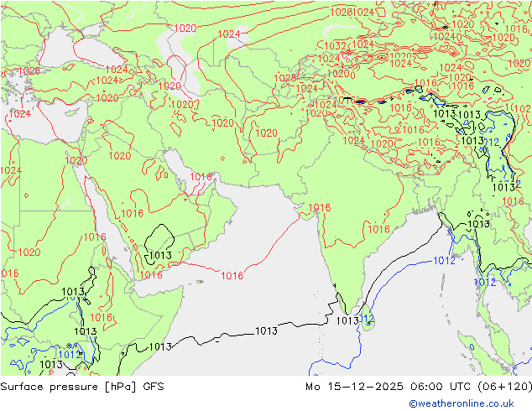Select the 1020 label over Iraq
The height and width of the screenshot is (411, 532).
click(119, 156)
